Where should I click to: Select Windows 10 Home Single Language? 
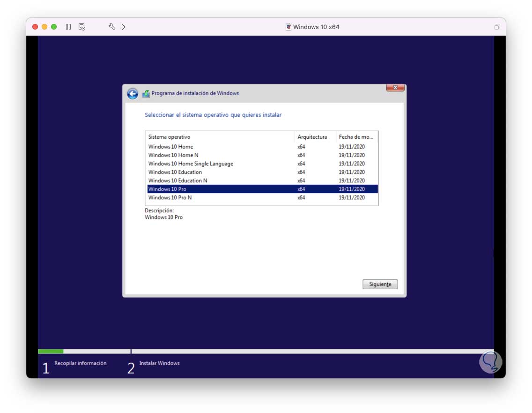263,164
